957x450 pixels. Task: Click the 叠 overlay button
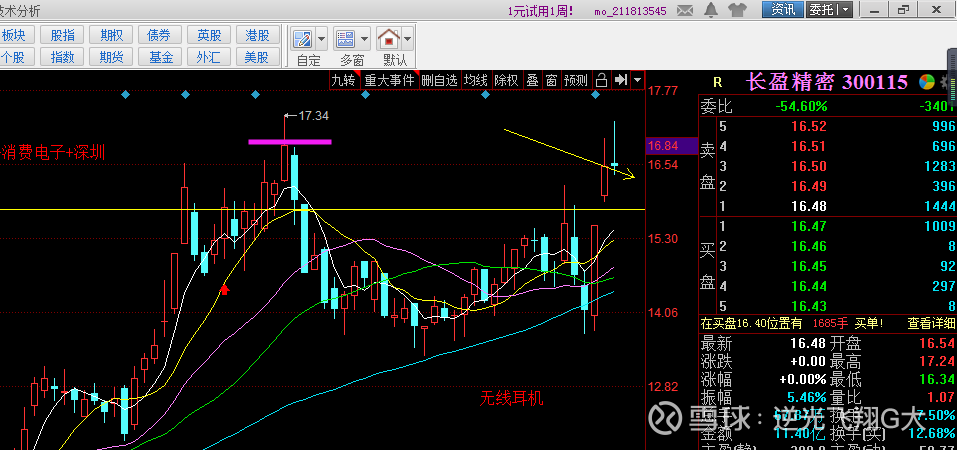pyautogui.click(x=533, y=80)
